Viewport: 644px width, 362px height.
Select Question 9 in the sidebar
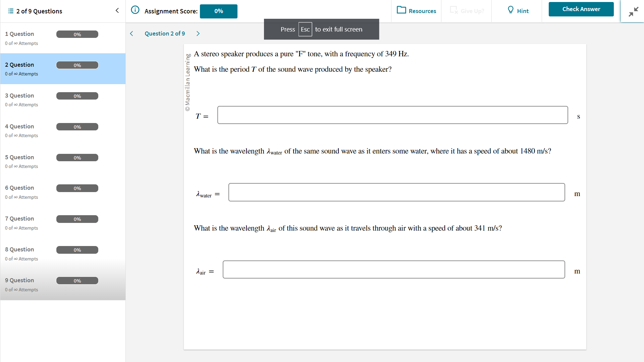[19, 280]
